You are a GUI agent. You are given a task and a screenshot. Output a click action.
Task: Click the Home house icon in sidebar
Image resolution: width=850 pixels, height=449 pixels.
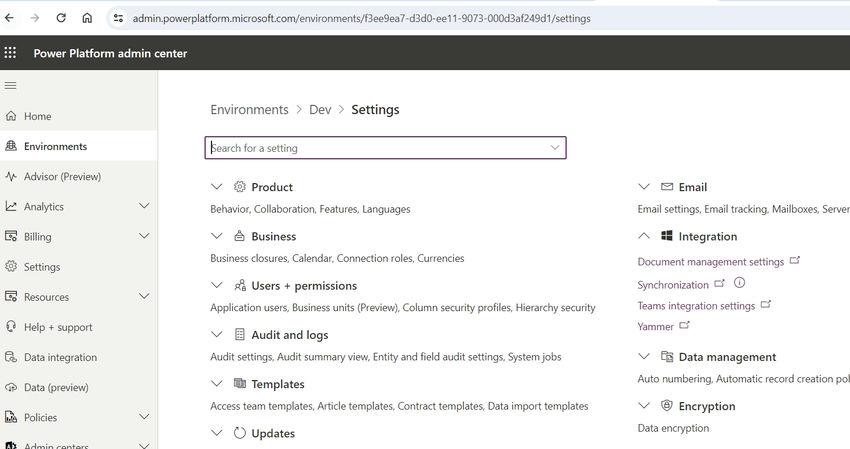coord(11,116)
